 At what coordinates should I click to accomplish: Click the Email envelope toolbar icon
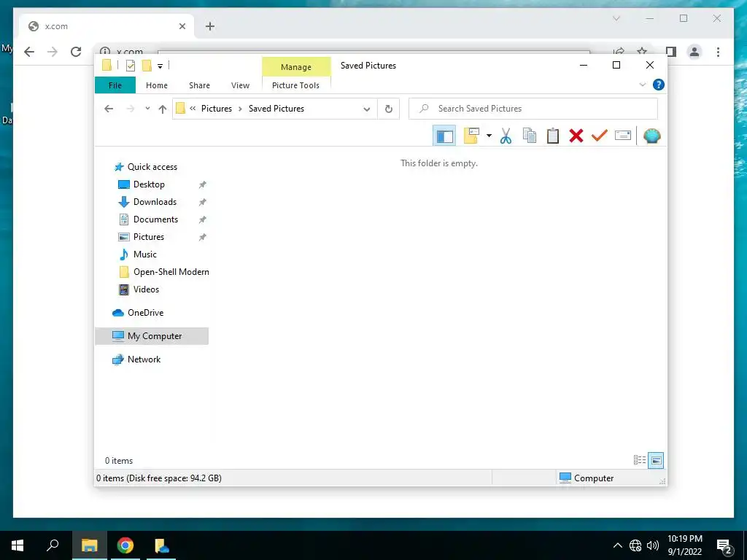click(623, 136)
